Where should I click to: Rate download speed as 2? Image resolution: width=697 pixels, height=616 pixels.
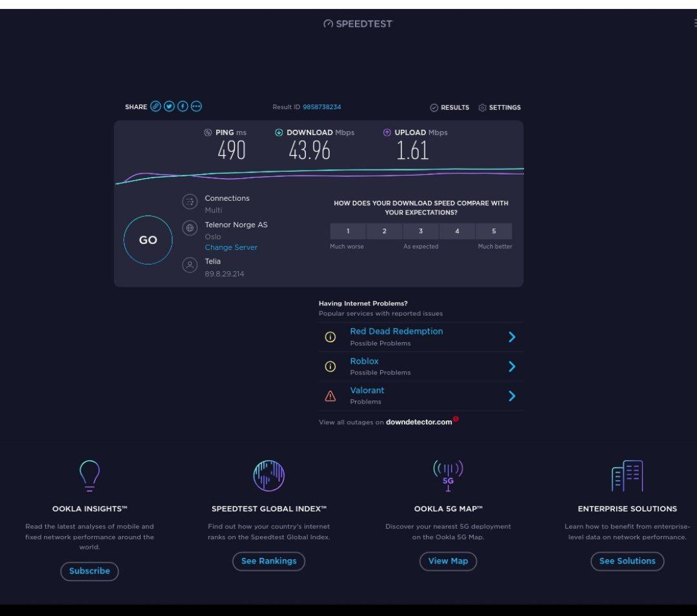coord(385,231)
